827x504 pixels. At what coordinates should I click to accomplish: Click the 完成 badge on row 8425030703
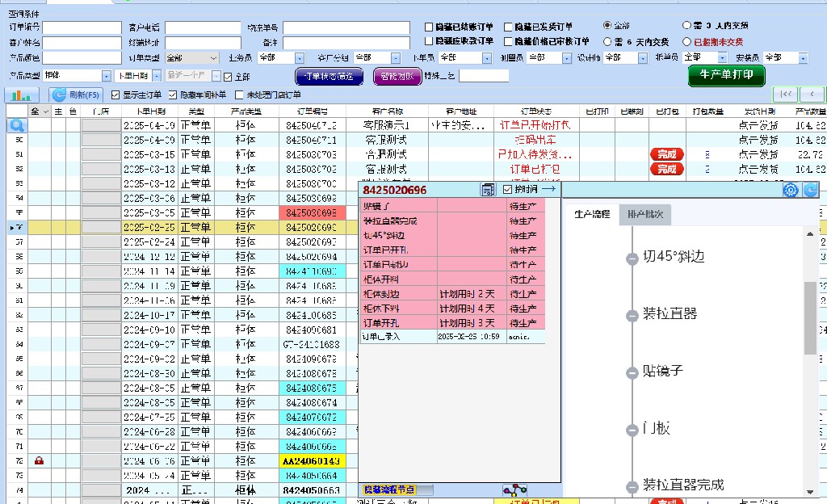click(666, 154)
